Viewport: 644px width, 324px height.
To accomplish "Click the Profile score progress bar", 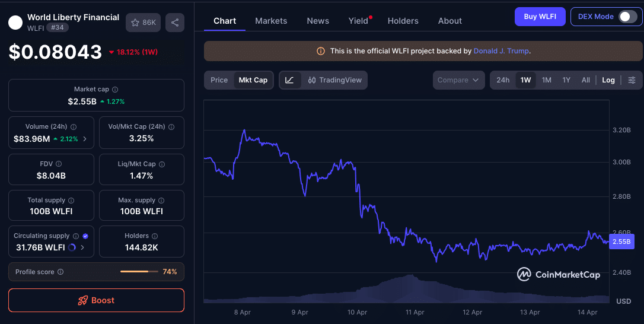I will 139,272.
